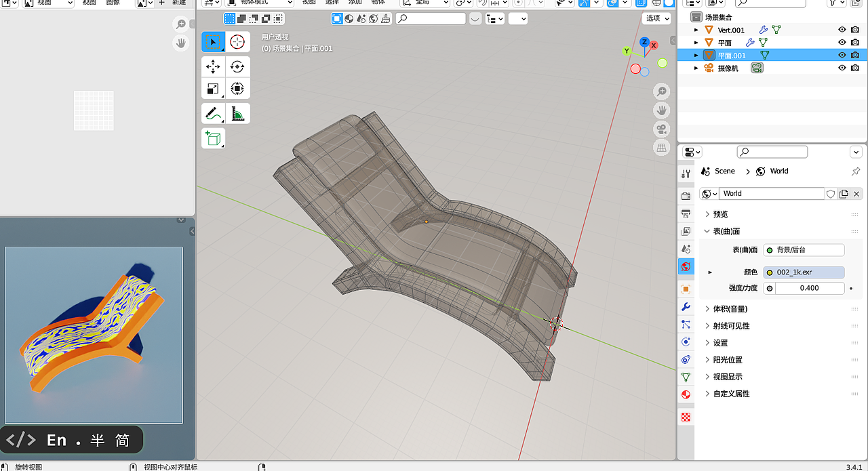Open the Physics properties tab

pos(686,342)
